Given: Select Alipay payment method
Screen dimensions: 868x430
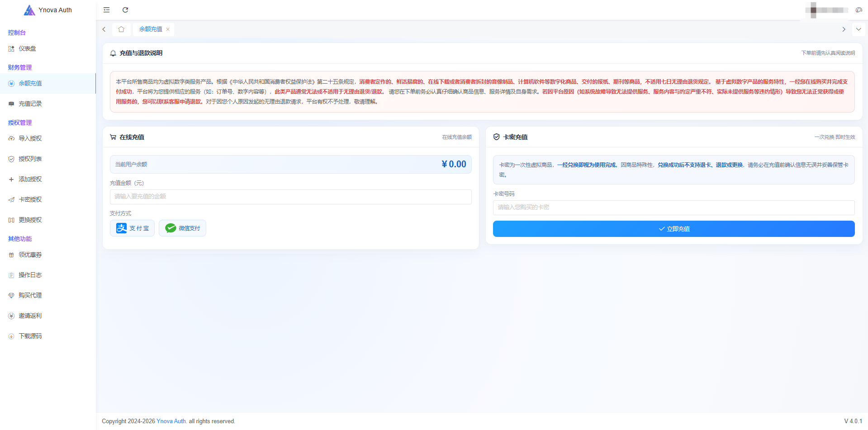Looking at the screenshot, I should (132, 228).
